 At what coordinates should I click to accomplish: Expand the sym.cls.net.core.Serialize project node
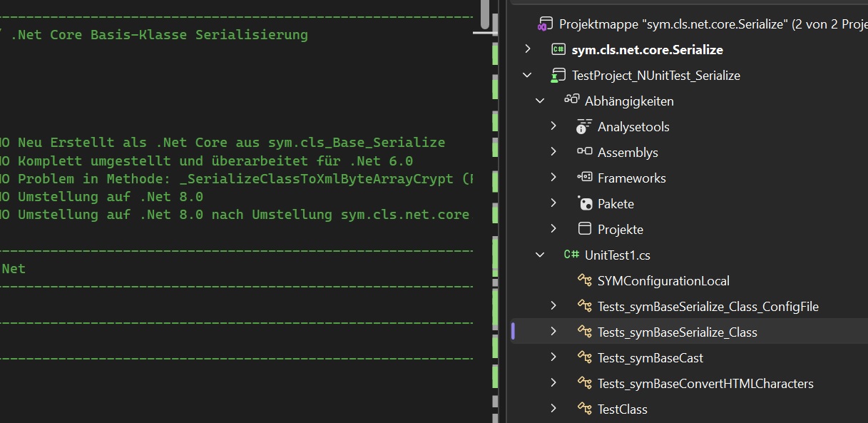pos(527,49)
